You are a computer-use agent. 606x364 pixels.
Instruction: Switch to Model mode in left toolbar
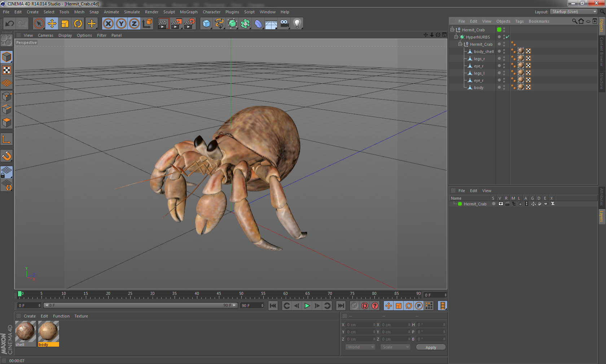point(6,57)
